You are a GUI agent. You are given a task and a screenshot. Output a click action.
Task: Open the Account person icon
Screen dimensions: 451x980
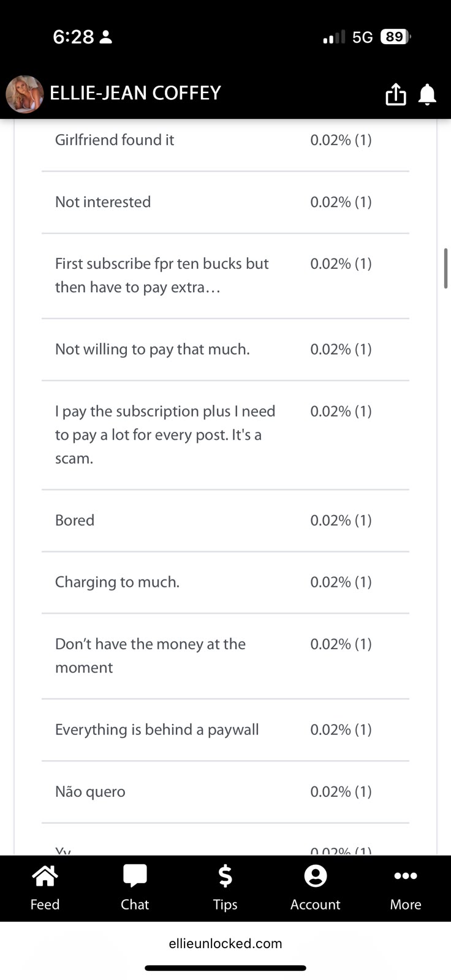[315, 888]
